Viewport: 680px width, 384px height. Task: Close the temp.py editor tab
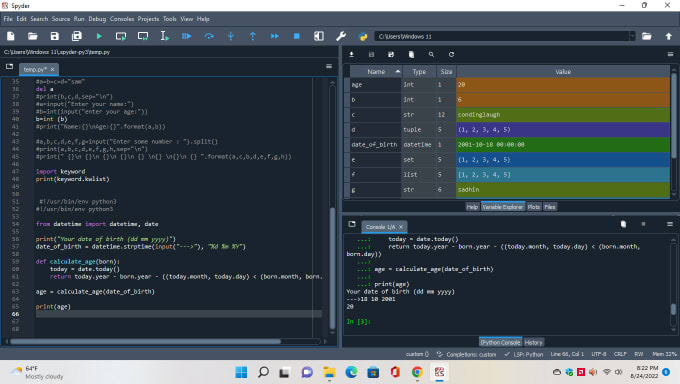pyautogui.click(x=52, y=69)
